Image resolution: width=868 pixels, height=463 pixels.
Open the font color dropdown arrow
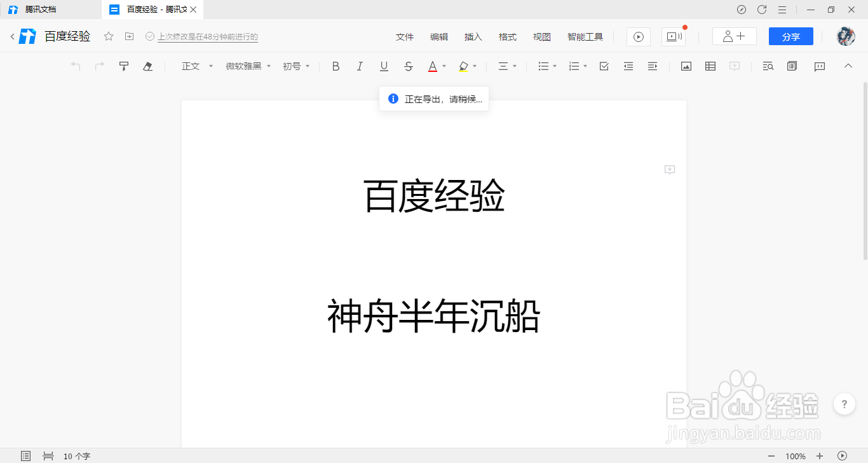444,66
